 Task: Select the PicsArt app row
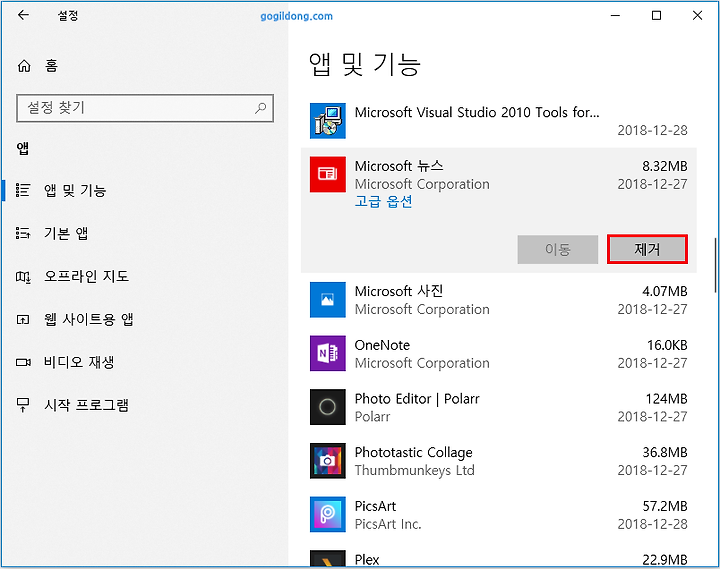pos(499,515)
